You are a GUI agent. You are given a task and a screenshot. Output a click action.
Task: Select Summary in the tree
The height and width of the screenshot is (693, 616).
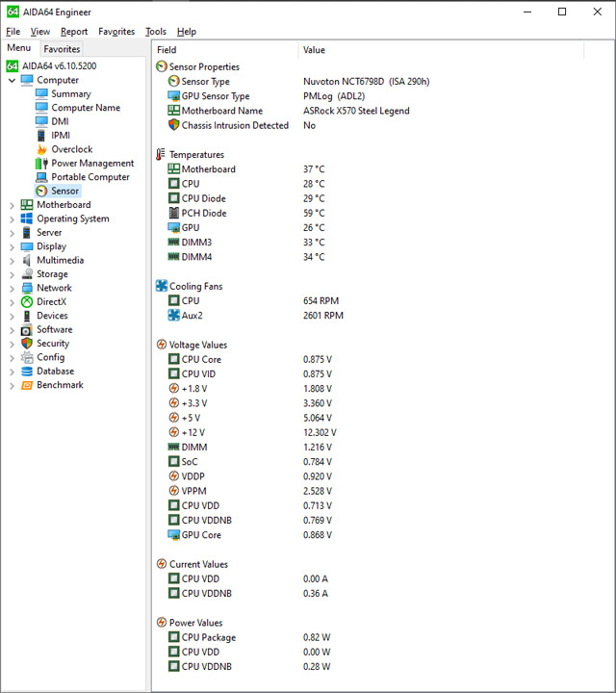point(71,94)
